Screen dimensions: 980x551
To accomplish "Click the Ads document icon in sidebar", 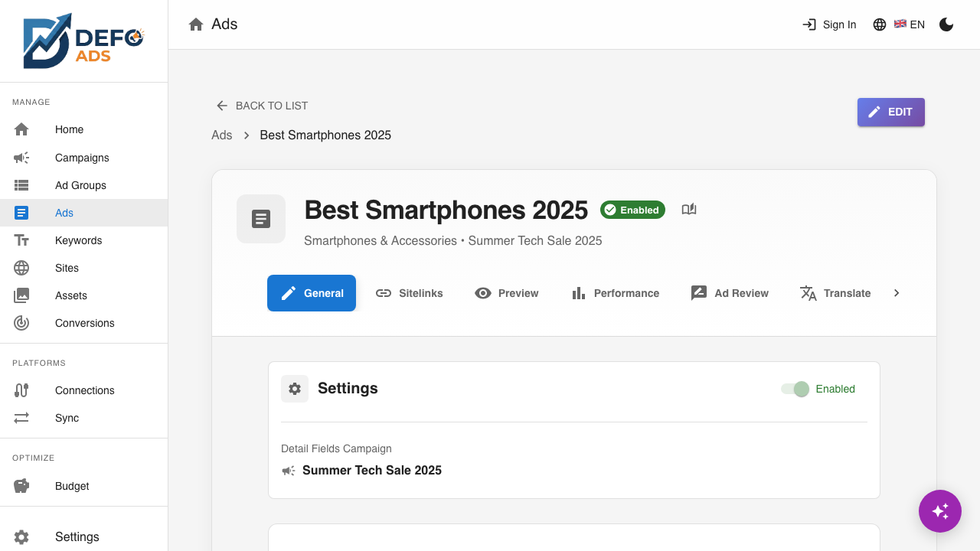I will (x=21, y=213).
